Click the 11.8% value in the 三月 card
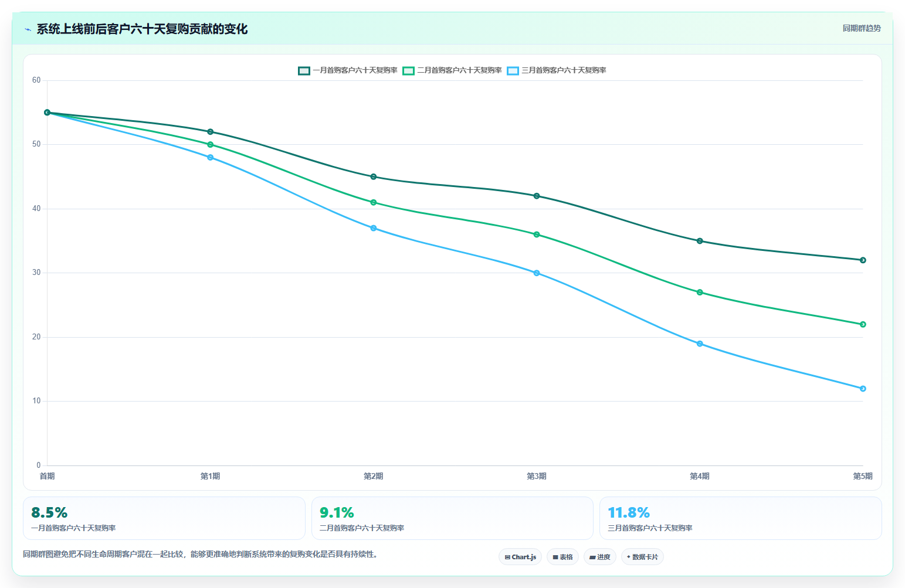 [629, 513]
